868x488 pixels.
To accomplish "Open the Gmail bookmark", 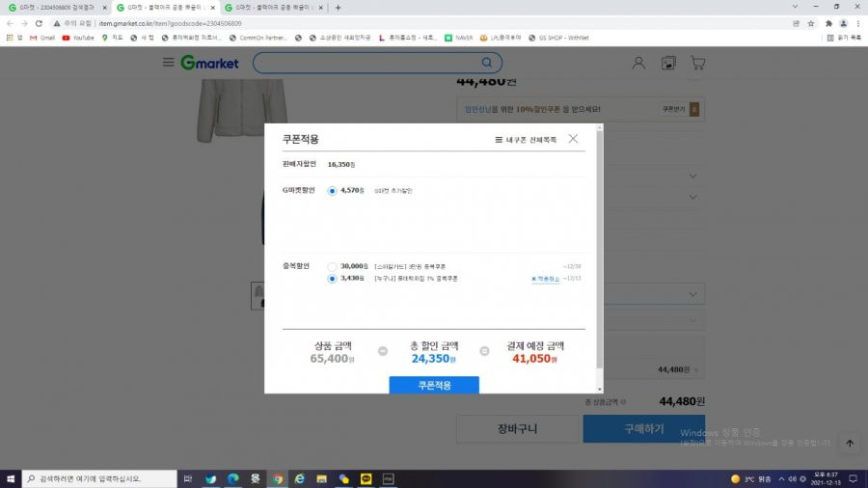I will (x=42, y=38).
